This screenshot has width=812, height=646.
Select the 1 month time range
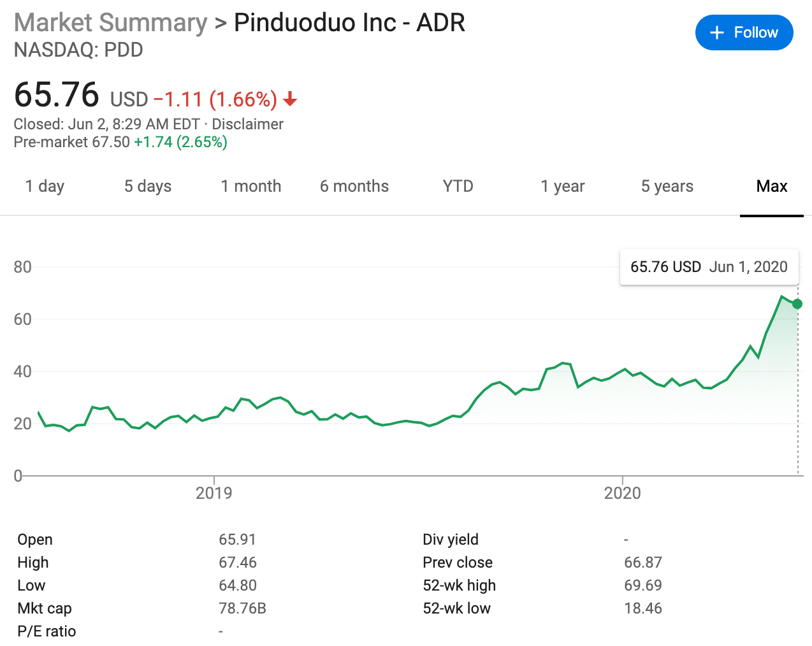tap(251, 186)
